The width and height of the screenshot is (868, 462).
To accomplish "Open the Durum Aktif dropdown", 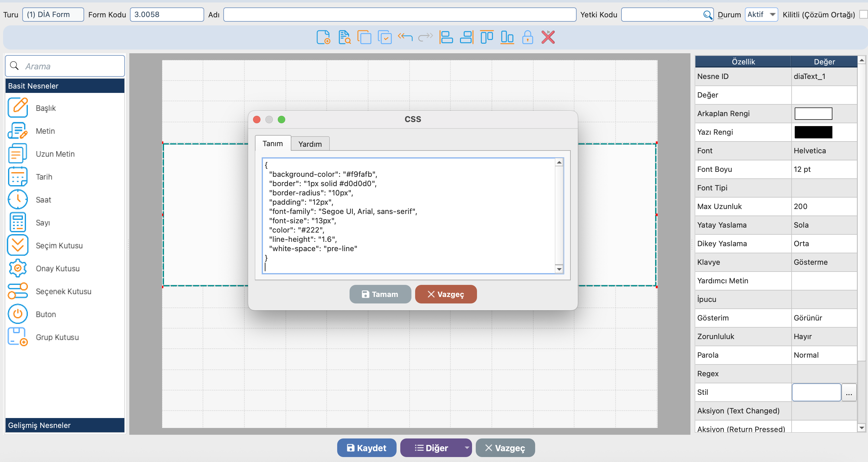I will pos(761,15).
